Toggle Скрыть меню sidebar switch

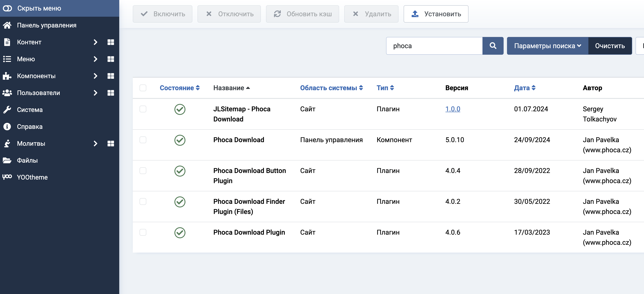click(x=7, y=8)
